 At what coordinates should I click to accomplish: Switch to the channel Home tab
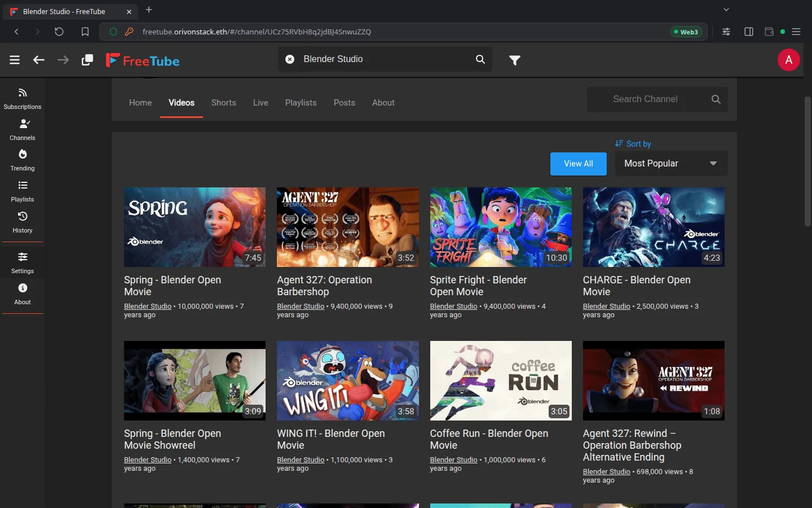coord(140,103)
